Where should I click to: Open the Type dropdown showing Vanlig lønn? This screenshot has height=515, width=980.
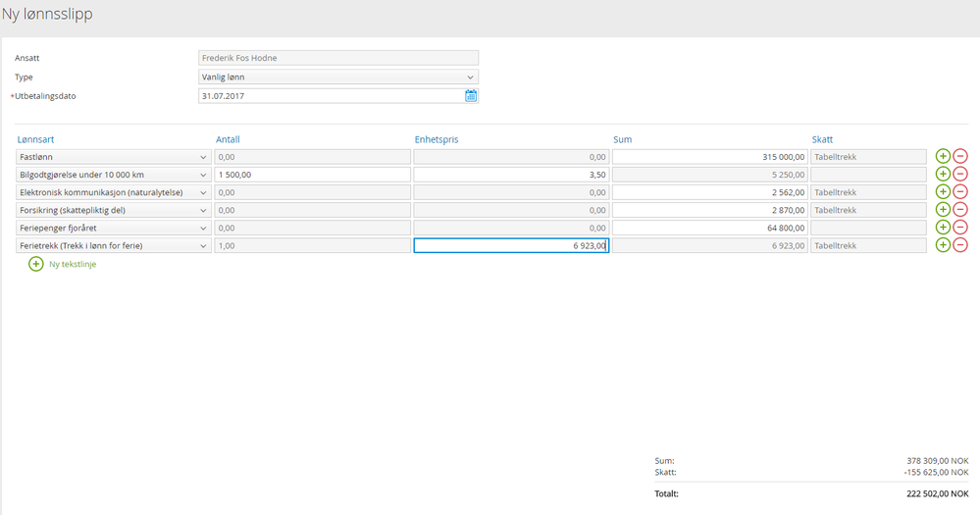tap(338, 77)
